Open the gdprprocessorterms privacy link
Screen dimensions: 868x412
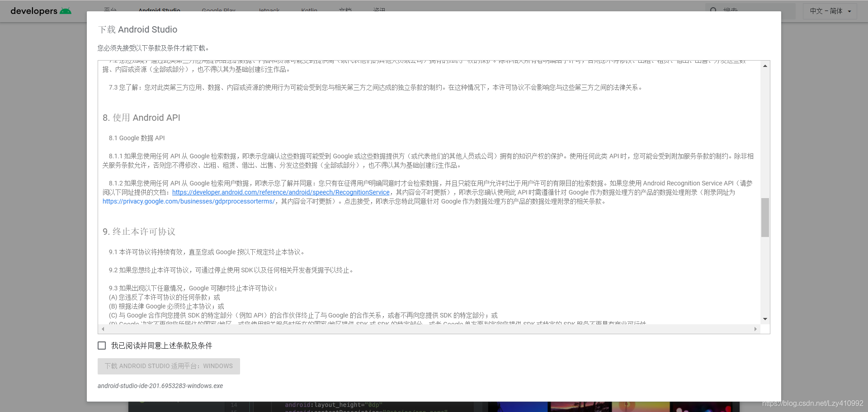click(x=189, y=201)
